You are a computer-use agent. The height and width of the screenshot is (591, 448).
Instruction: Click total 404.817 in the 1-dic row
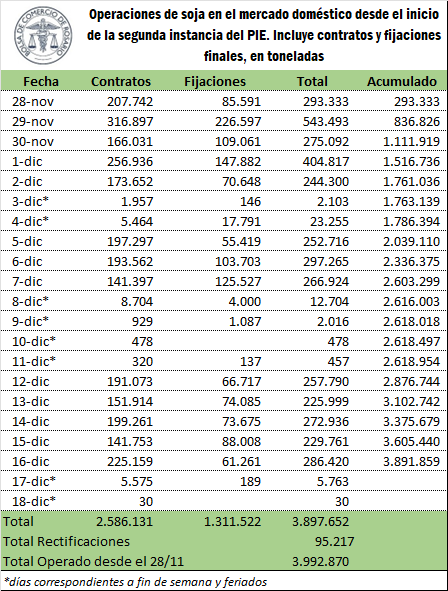326,162
